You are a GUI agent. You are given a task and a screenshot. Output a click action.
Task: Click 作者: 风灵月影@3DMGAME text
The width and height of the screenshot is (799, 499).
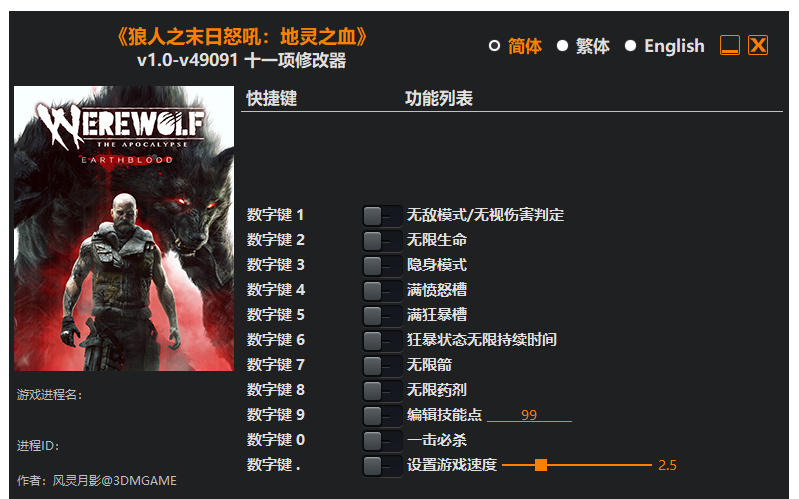(97, 481)
